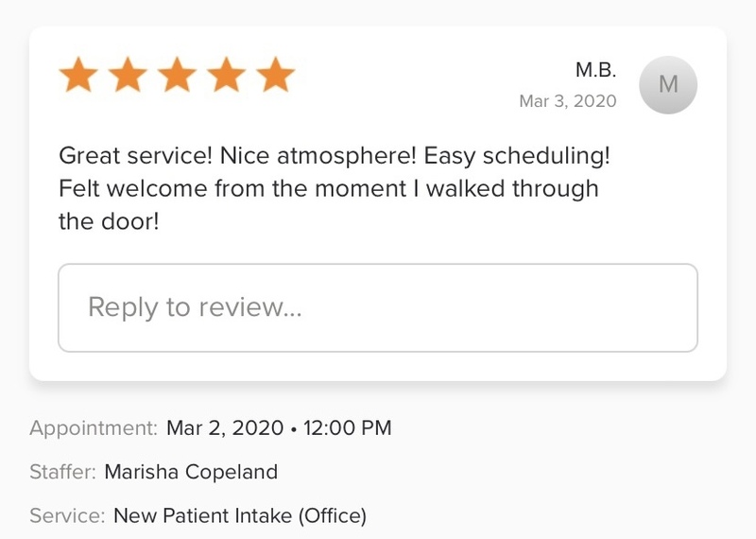Click the Reply to review field
Screen dimensions: 756x539
[x=378, y=307]
